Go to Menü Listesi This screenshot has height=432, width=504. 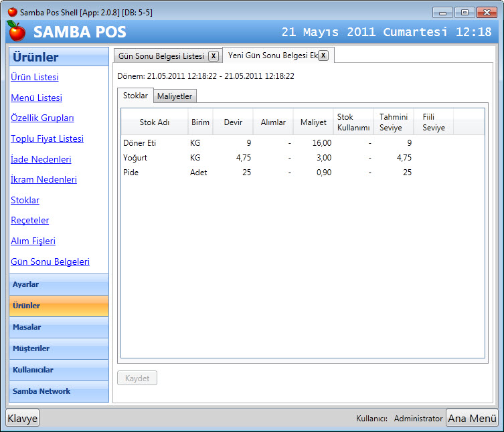(x=36, y=98)
